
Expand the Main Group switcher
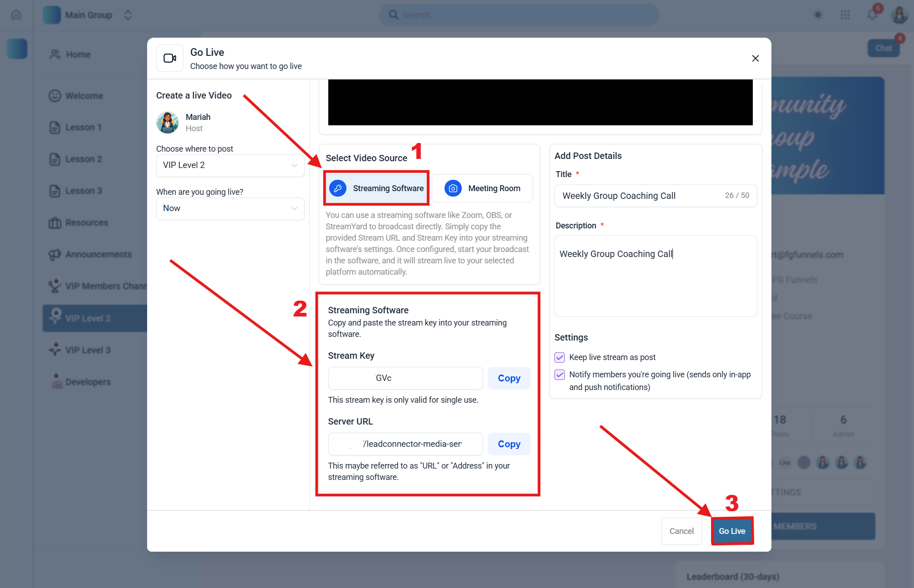point(128,15)
